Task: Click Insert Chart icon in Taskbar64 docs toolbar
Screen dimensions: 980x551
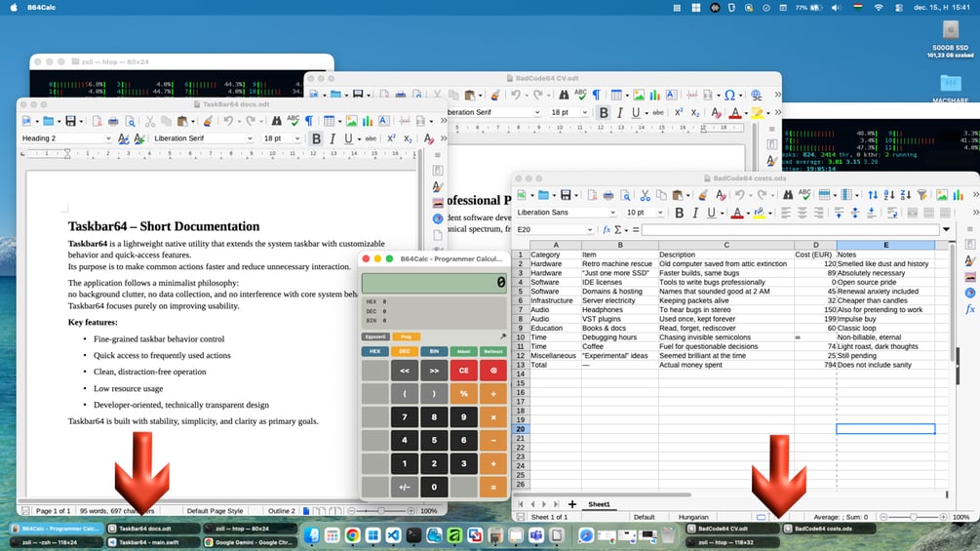Action: 367,121
